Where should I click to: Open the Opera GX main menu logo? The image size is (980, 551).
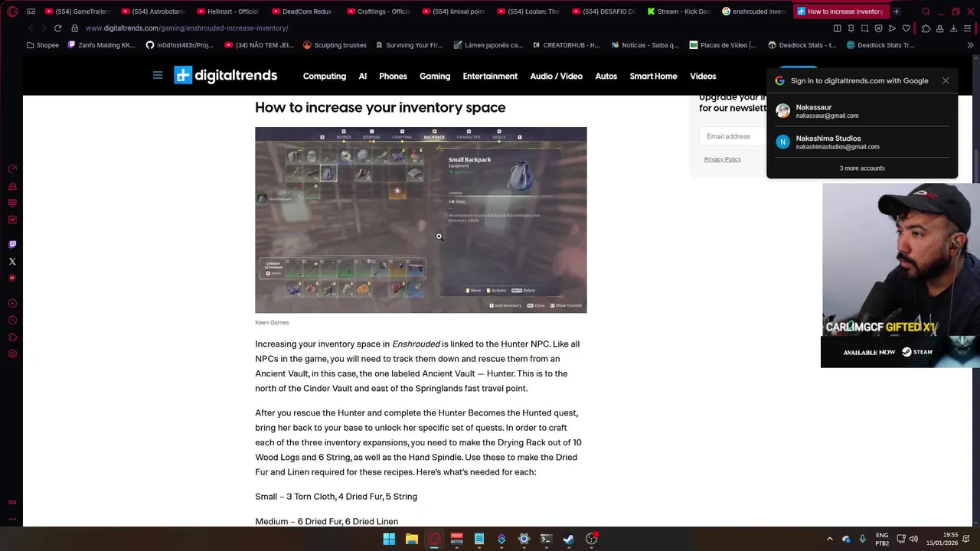(x=12, y=11)
